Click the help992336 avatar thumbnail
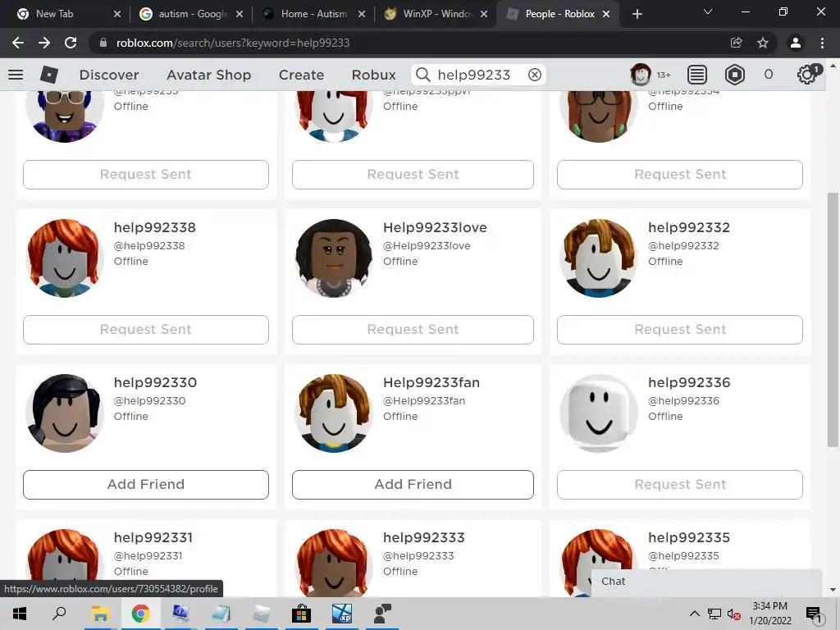The image size is (840, 630). point(598,413)
